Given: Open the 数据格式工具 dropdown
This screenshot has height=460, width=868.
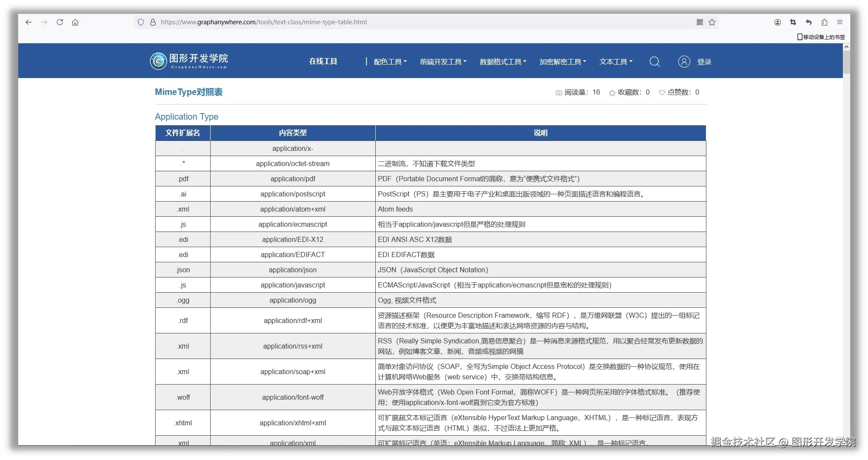Looking at the screenshot, I should [x=503, y=62].
